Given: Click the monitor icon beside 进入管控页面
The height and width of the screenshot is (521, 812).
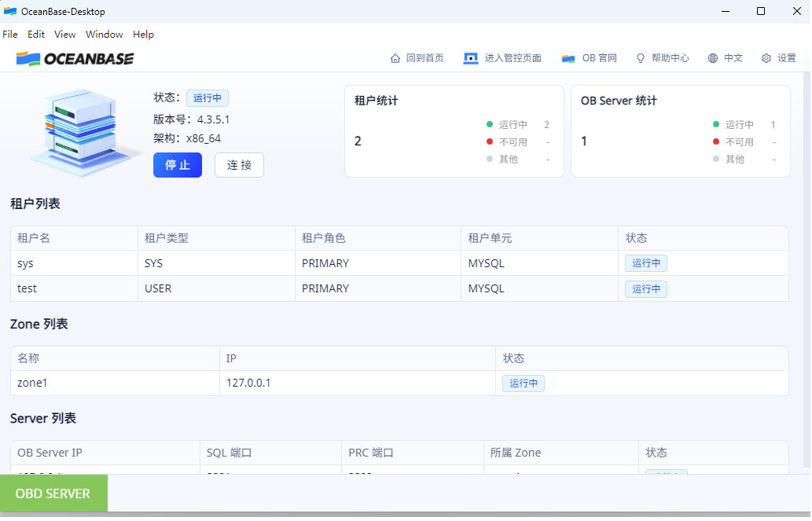Looking at the screenshot, I should pyautogui.click(x=470, y=58).
